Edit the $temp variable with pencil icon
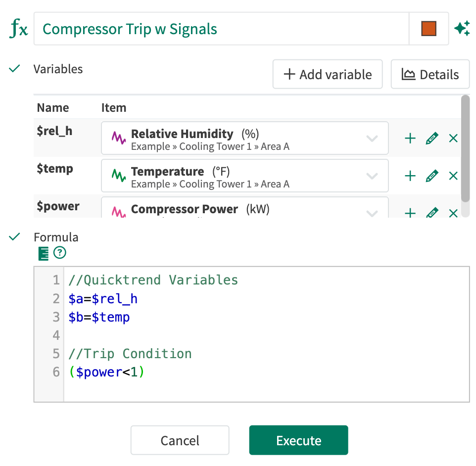The height and width of the screenshot is (466, 476). point(432,176)
